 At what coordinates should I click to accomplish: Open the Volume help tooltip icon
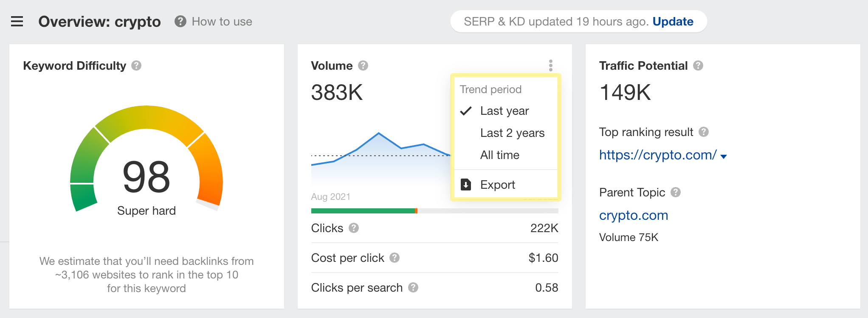(363, 65)
